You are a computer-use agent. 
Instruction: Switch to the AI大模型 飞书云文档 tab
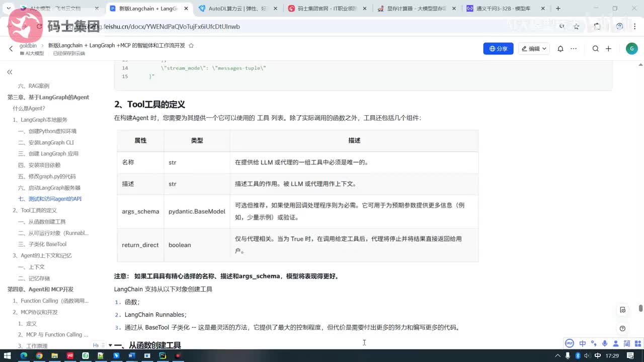pyautogui.click(x=61, y=9)
